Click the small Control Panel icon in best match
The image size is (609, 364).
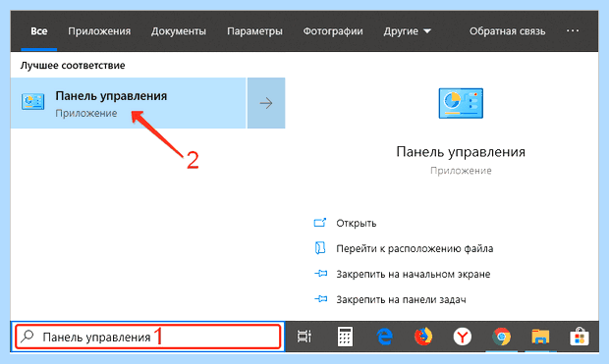tap(33, 102)
